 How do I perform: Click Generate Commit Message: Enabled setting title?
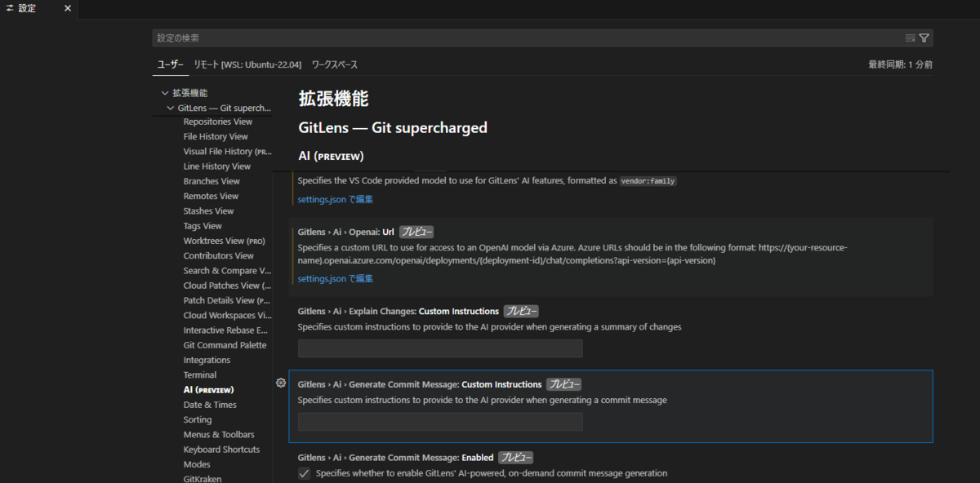396,458
